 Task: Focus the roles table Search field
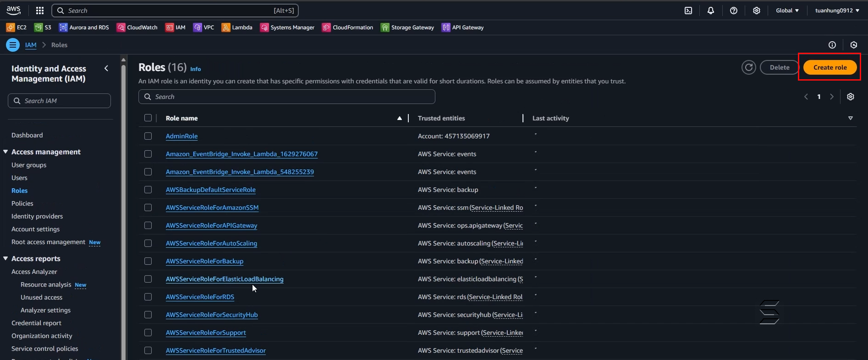[x=287, y=97]
